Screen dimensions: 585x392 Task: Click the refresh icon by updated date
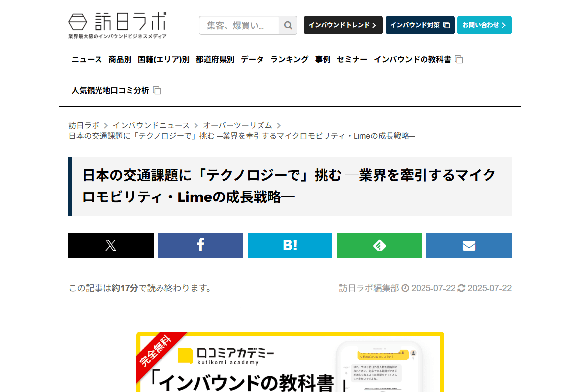pyautogui.click(x=461, y=288)
